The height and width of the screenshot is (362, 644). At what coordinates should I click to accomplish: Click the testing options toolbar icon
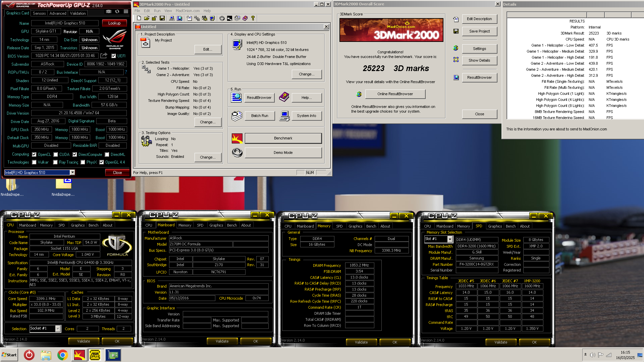point(205,18)
